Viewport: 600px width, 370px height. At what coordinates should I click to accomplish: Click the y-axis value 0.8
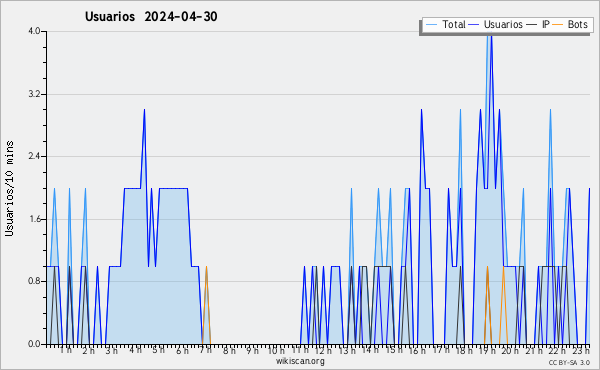[34, 282]
